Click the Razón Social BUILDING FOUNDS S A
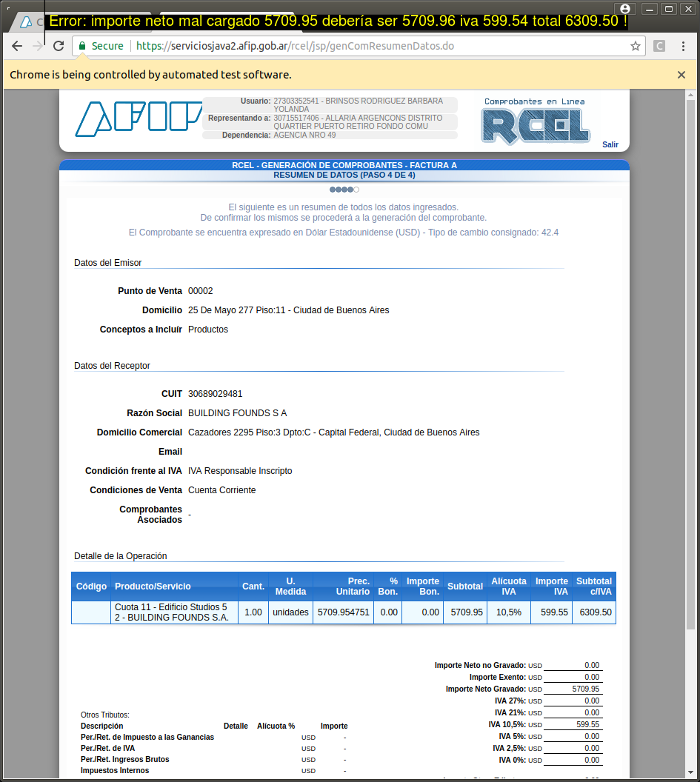This screenshot has width=700, height=782. (x=238, y=413)
